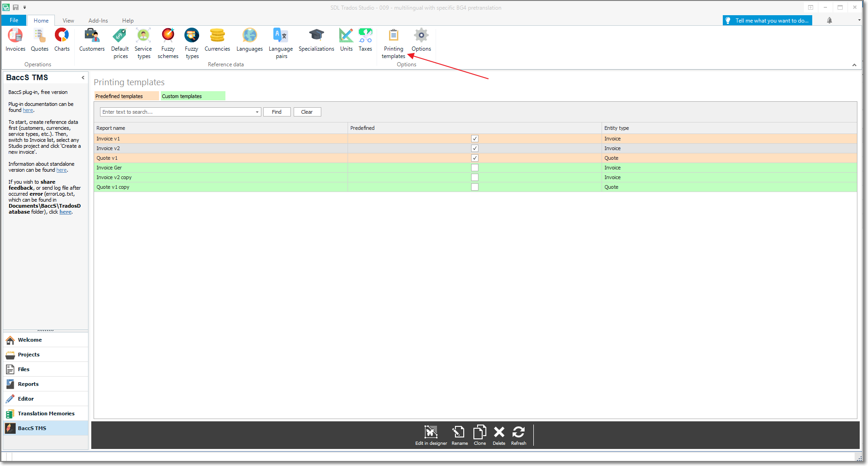Image resolution: width=868 pixels, height=466 pixels.
Task: Open the Options gear
Action: (x=421, y=40)
